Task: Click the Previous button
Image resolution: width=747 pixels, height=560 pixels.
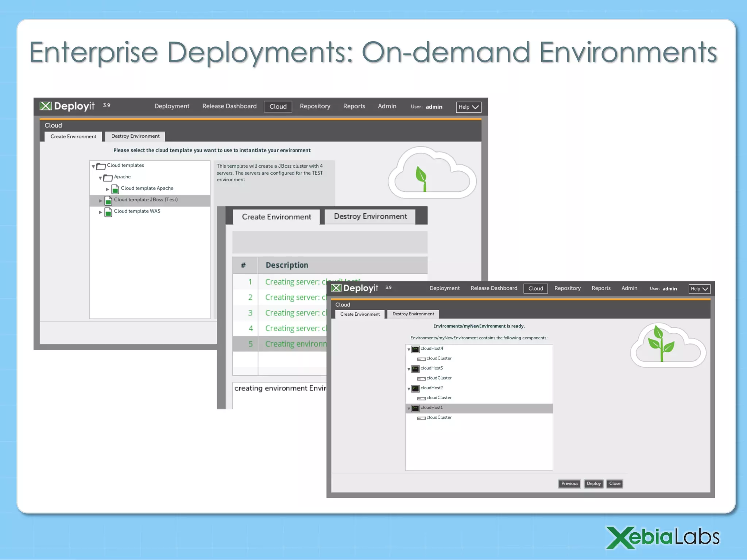Action: coord(570,484)
